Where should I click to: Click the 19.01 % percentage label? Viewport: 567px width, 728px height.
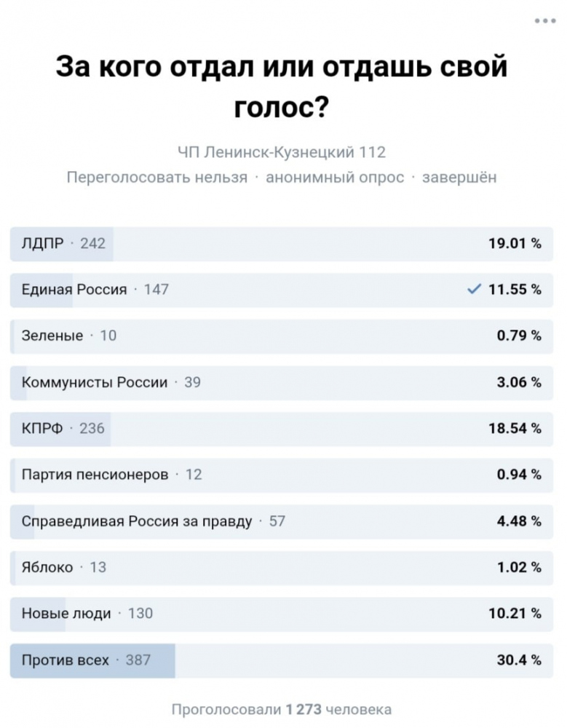(515, 243)
